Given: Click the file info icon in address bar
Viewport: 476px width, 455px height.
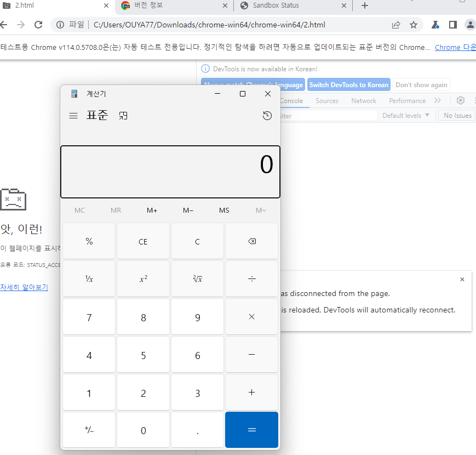Looking at the screenshot, I should click(60, 25).
